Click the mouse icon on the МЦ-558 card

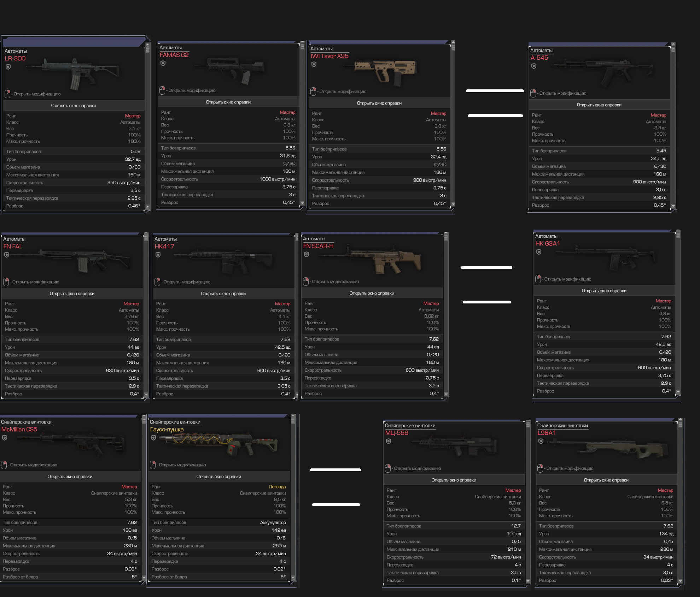(x=388, y=468)
